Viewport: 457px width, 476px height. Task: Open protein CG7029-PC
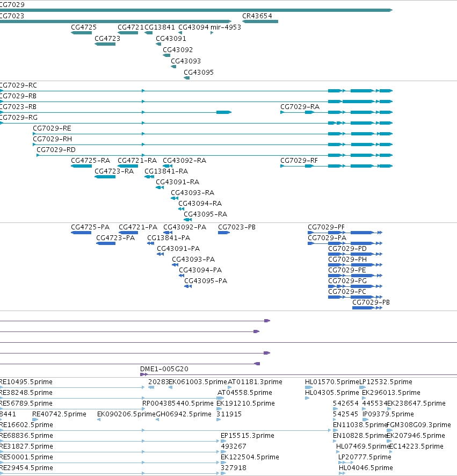point(356,297)
